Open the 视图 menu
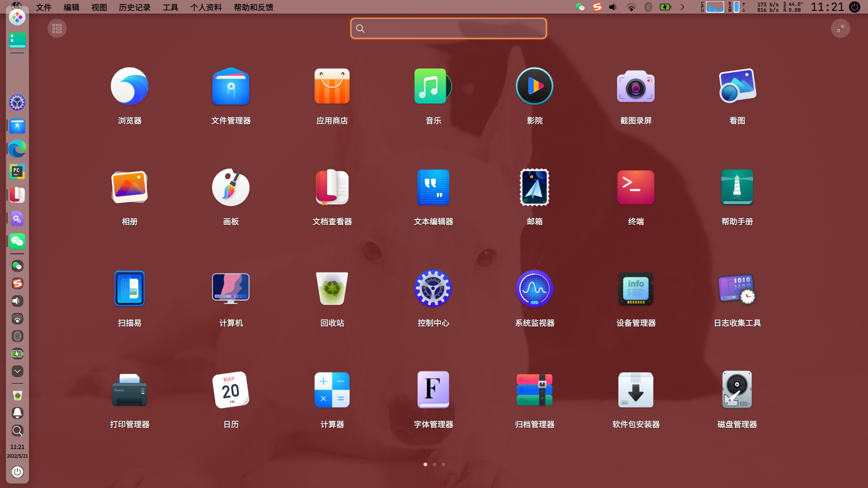 click(99, 7)
